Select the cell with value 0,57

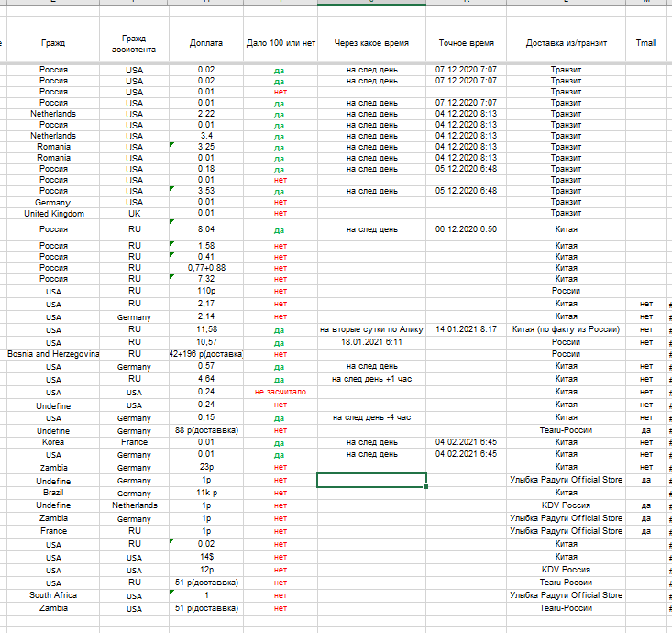point(206,366)
